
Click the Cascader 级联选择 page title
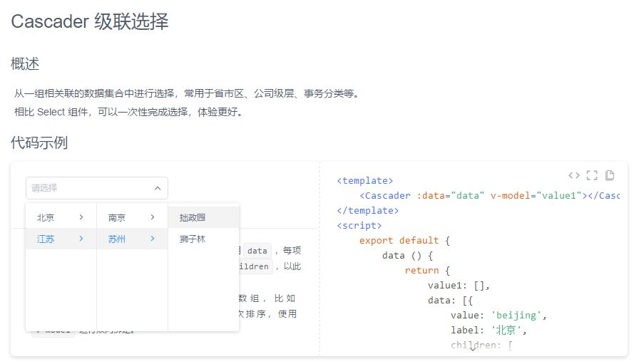(x=89, y=21)
